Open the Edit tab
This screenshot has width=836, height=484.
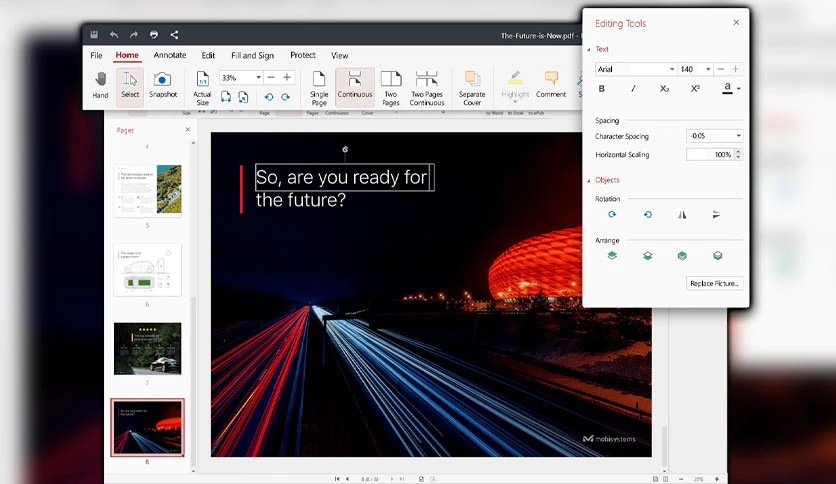coord(208,55)
